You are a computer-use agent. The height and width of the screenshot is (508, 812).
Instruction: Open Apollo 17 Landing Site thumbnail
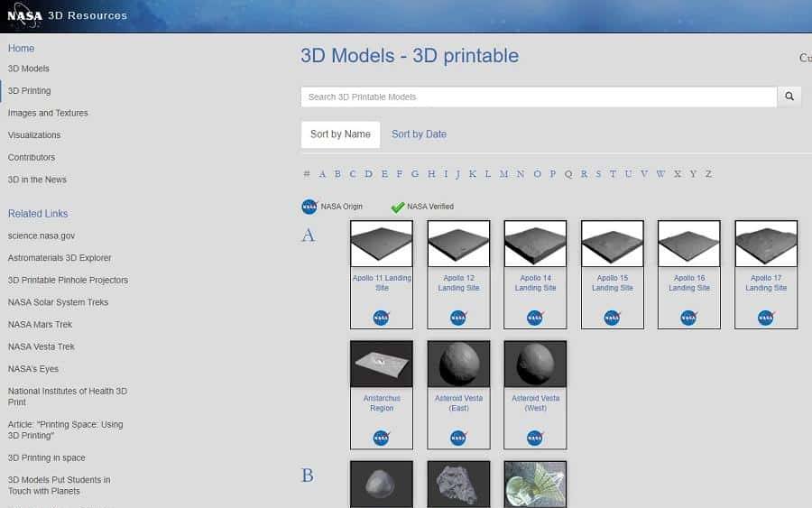click(766, 244)
